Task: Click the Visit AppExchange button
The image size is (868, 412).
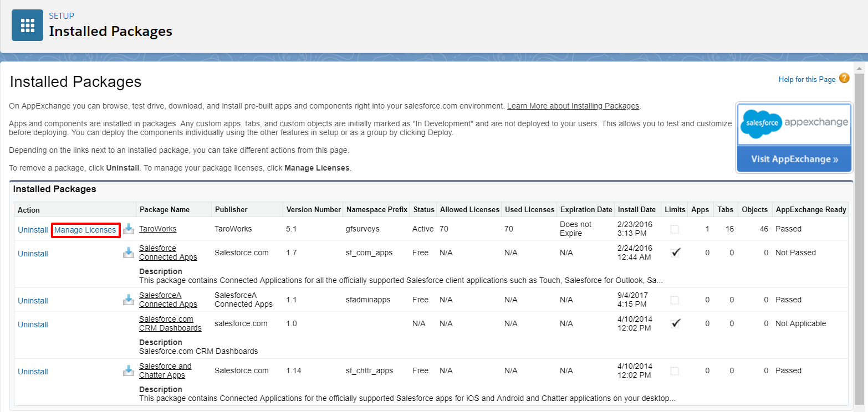Action: [794, 159]
